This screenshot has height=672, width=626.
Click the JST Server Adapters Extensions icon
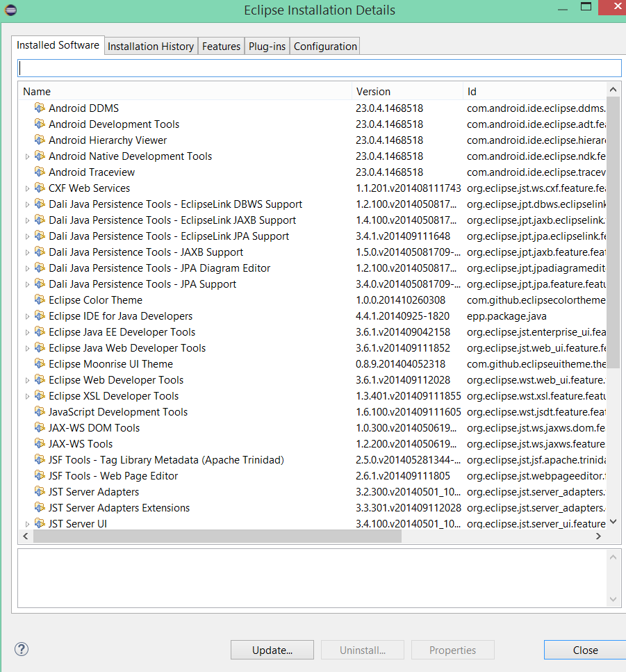click(40, 507)
